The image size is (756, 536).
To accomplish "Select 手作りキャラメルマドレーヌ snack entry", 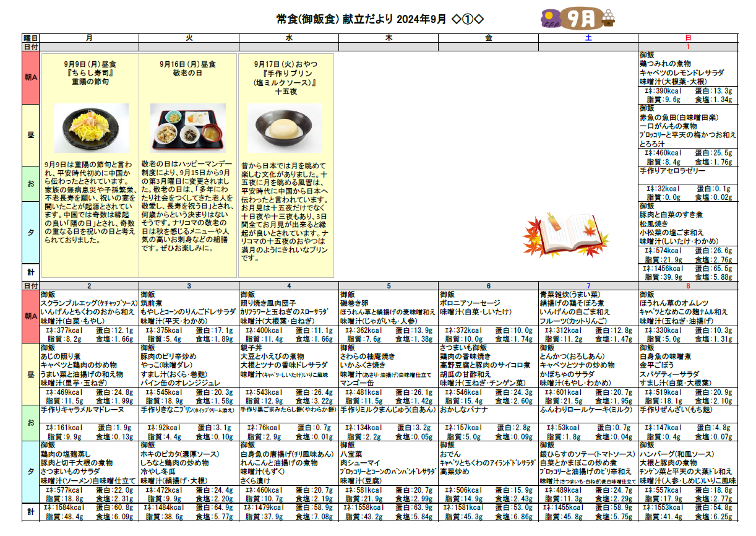I will click(x=80, y=410).
